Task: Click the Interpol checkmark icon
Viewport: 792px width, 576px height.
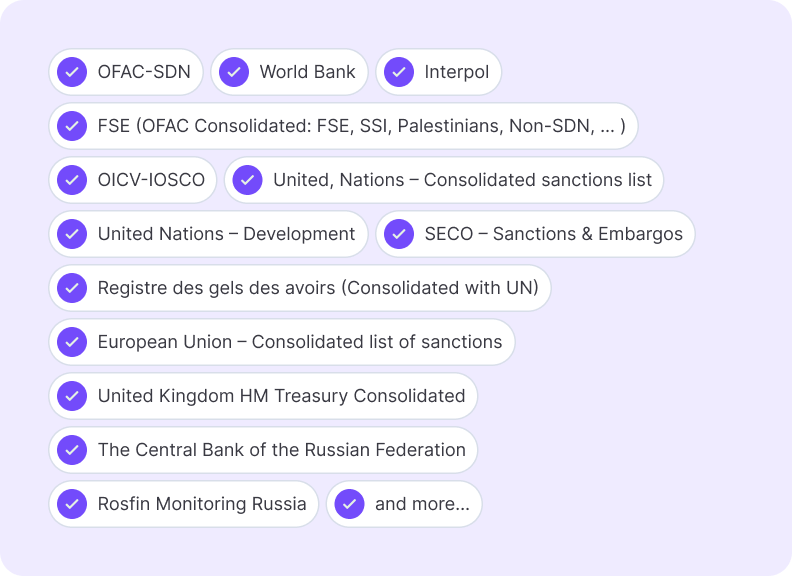Action: (x=399, y=72)
